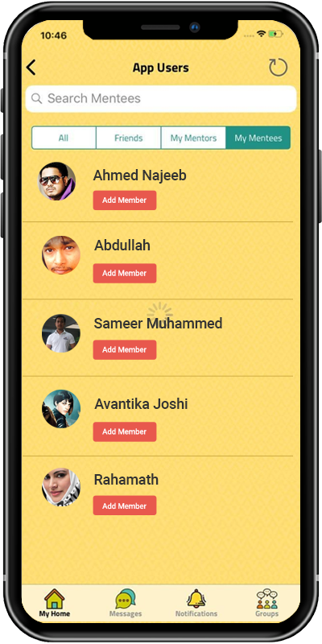Switch to the Friends tab

point(129,138)
